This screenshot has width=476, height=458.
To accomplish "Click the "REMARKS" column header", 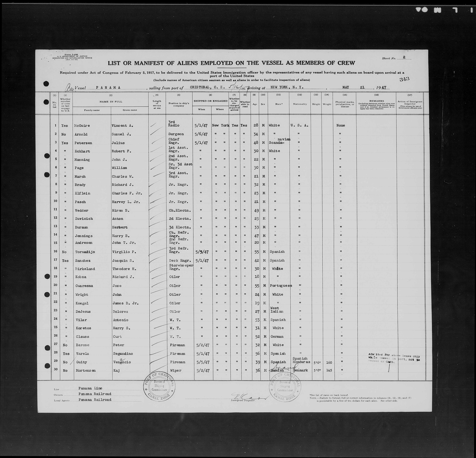I will [377, 101].
